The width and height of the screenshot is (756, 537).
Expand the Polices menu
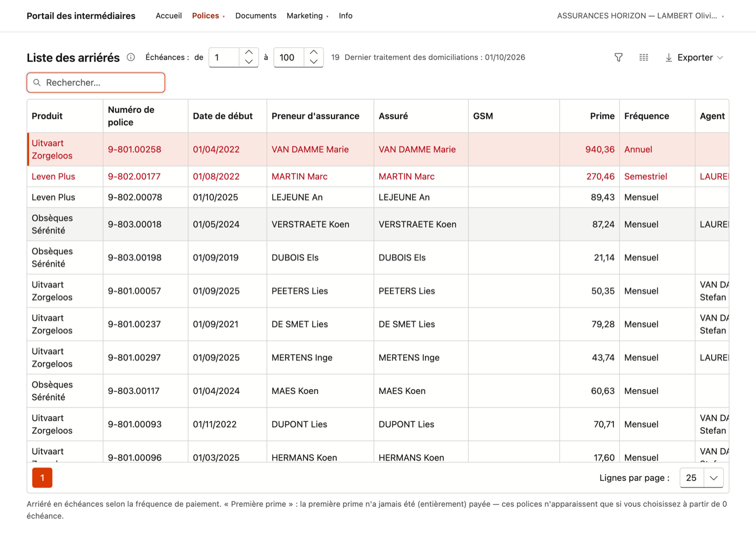click(208, 16)
